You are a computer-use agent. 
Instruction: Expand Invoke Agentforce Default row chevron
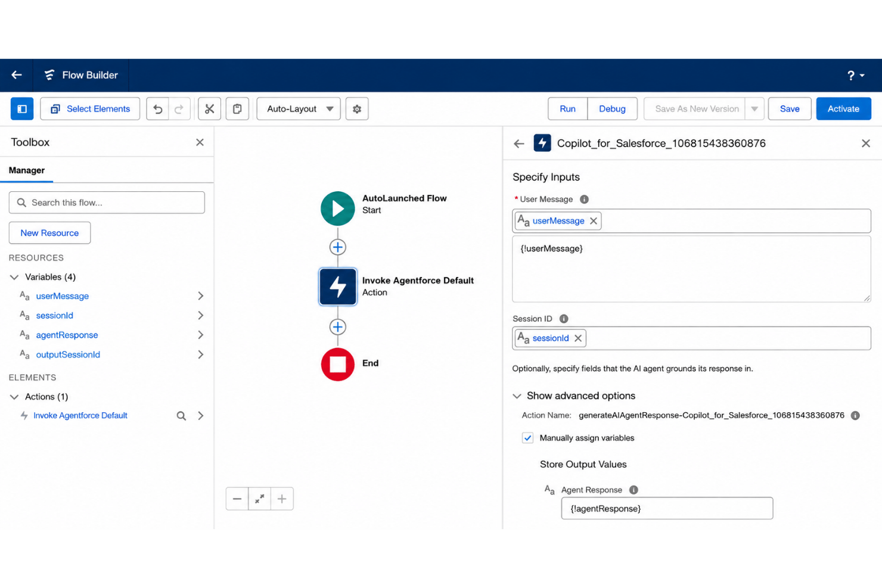click(x=201, y=416)
